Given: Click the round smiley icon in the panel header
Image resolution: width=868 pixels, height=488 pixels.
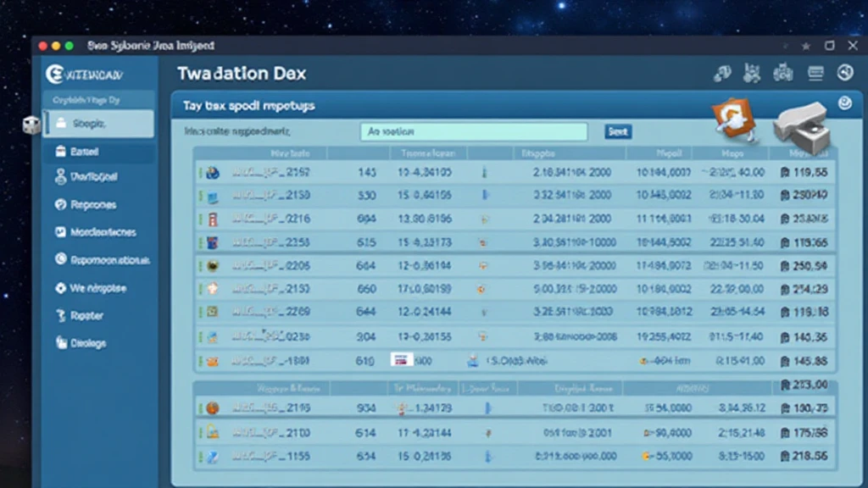Looking at the screenshot, I should (x=844, y=103).
